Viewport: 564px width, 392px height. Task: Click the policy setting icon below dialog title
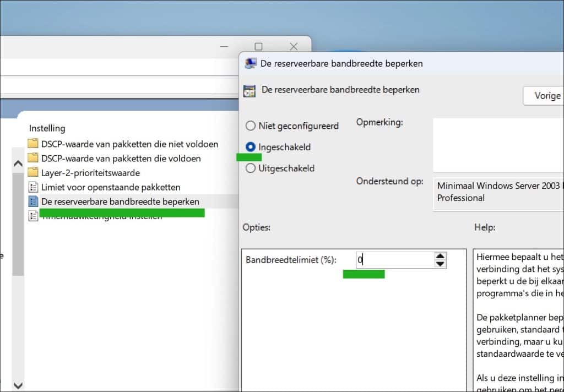(x=250, y=91)
